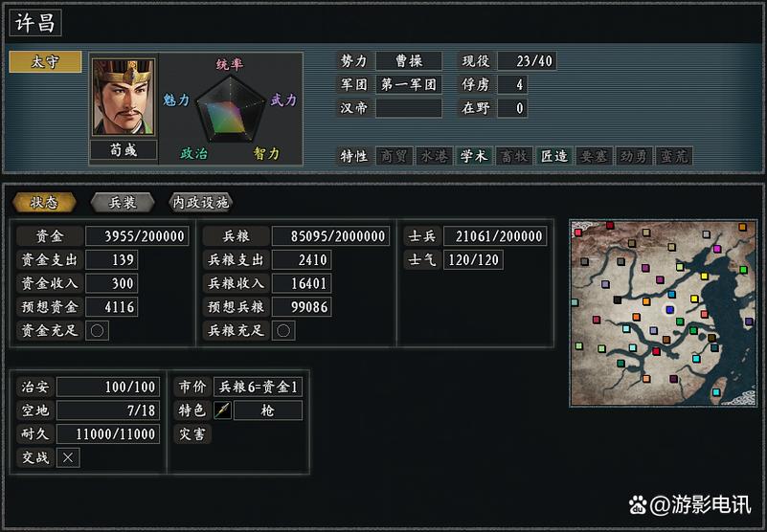Click the 荀彧 officer name label
Screen dimensions: 767x532
tap(124, 150)
